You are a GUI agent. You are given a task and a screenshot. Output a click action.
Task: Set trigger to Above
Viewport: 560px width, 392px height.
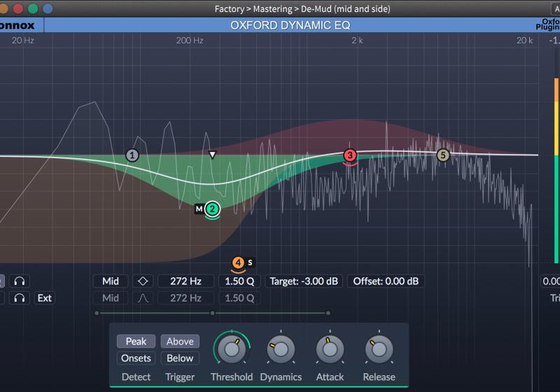point(180,342)
